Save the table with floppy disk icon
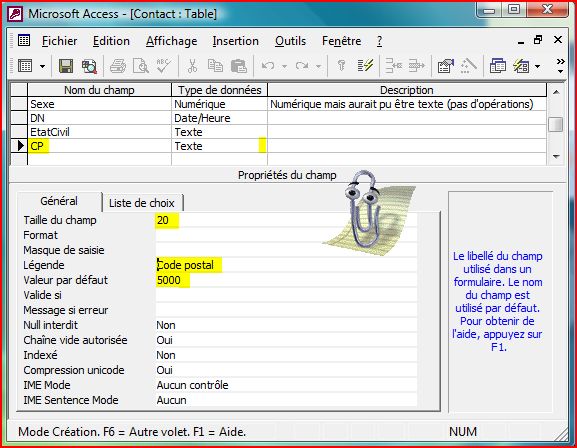This screenshot has height=448, width=577. [x=66, y=66]
